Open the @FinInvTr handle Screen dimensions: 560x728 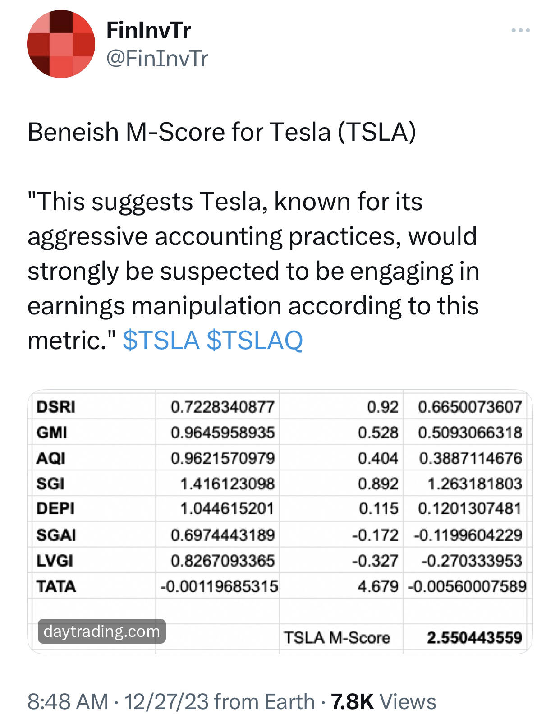click(157, 59)
